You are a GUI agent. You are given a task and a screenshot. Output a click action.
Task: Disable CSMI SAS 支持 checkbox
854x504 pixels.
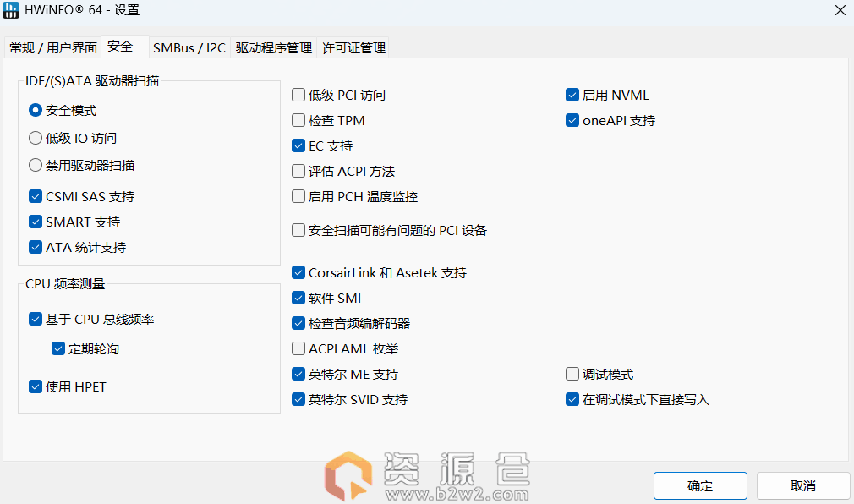[x=36, y=196]
